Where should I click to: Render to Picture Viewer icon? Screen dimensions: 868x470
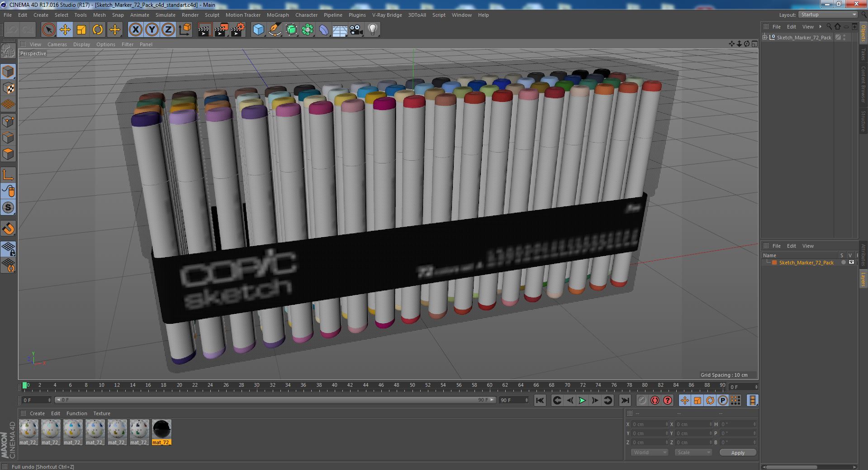[221, 30]
